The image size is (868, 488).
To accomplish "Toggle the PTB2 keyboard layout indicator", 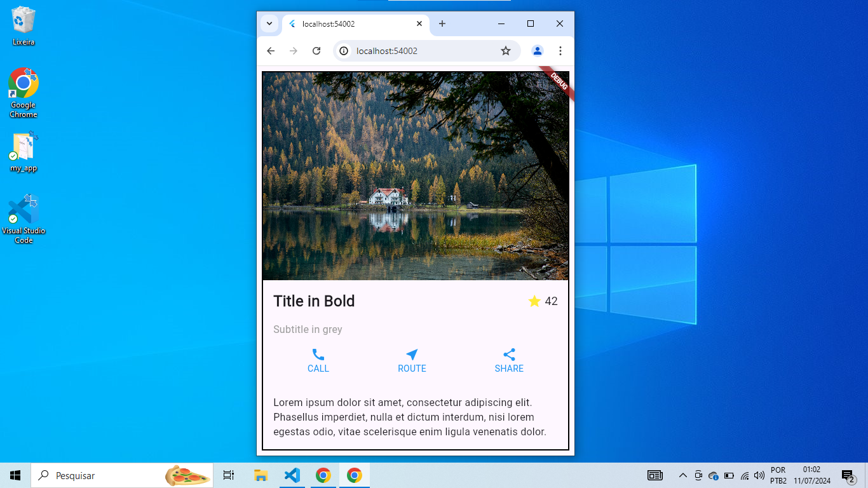I will point(778,480).
